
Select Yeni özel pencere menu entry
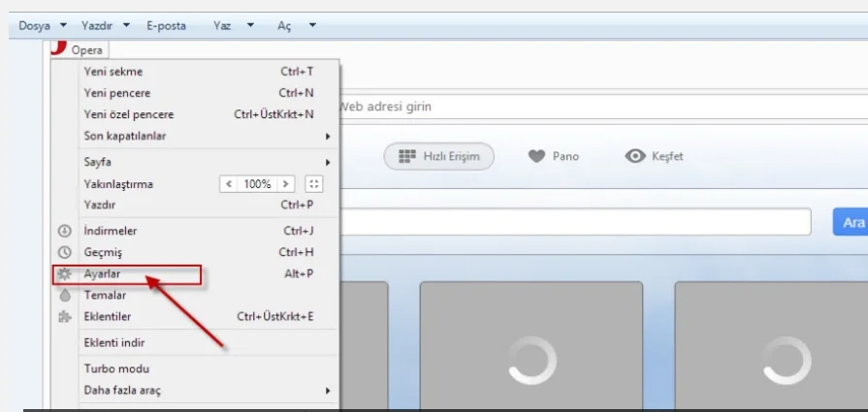(129, 114)
